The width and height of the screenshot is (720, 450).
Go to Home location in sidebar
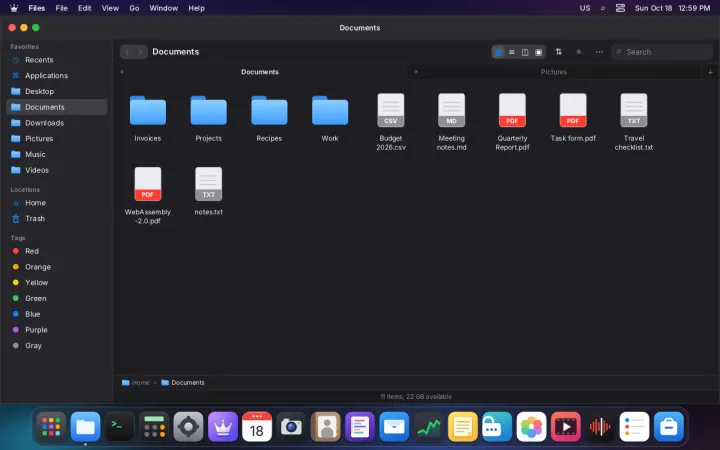[56, 203]
